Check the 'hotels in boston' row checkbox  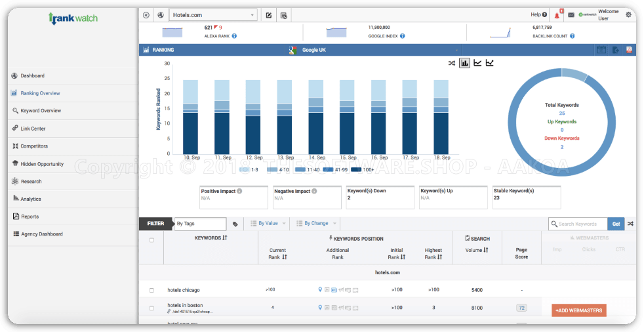click(151, 308)
